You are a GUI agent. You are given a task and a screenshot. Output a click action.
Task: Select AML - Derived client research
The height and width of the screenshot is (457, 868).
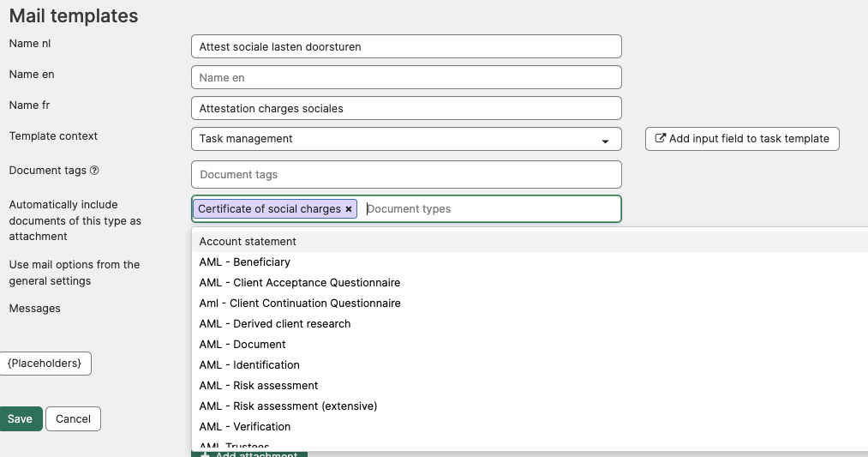530,323
